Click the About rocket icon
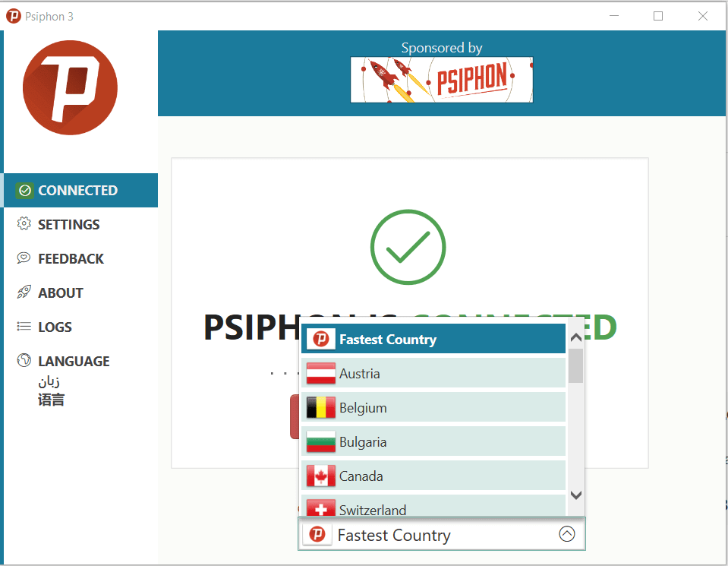The image size is (728, 566). point(24,292)
